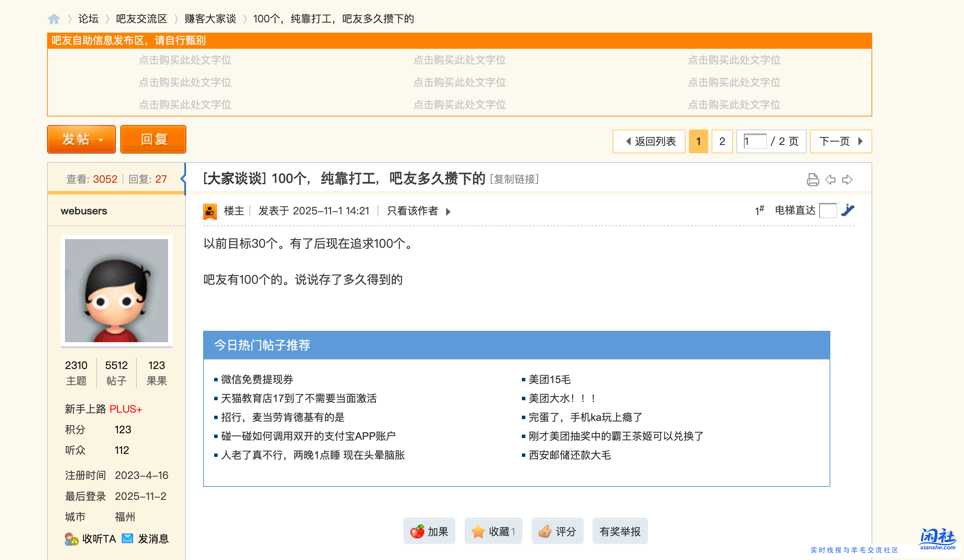Favorite the thread via the 收藏 star icon
This screenshot has width=964, height=560.
[x=479, y=531]
